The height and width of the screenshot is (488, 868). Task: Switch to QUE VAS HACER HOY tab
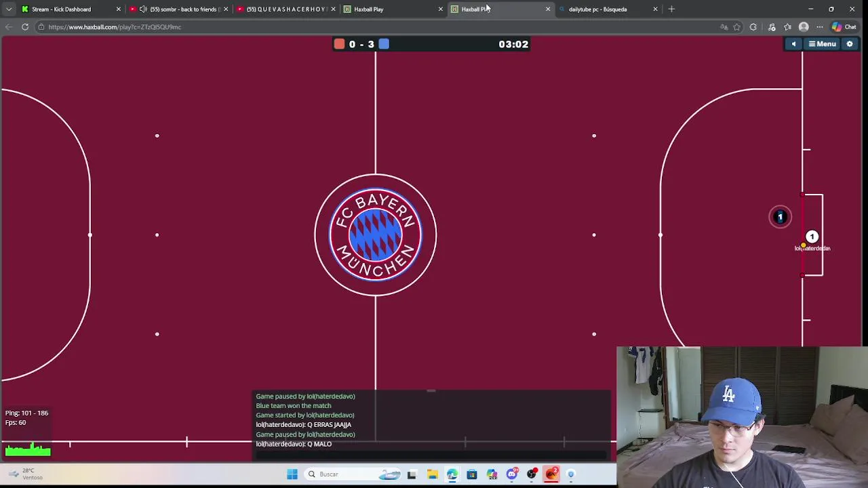[x=285, y=9]
